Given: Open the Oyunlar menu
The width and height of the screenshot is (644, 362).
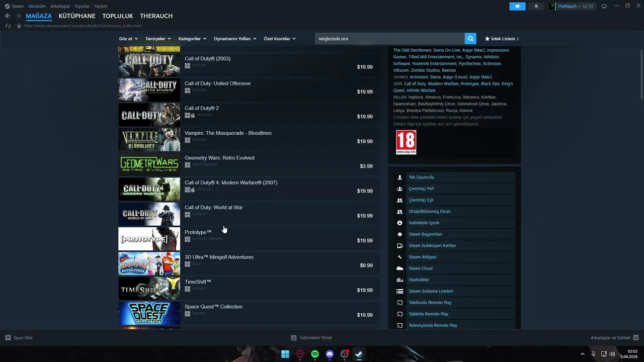Looking at the screenshot, I should point(83,6).
